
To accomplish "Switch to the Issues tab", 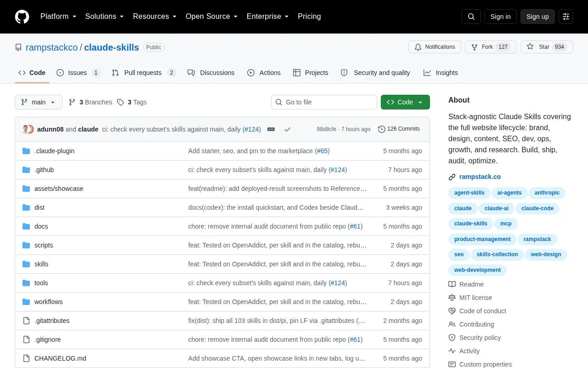I will tap(78, 73).
